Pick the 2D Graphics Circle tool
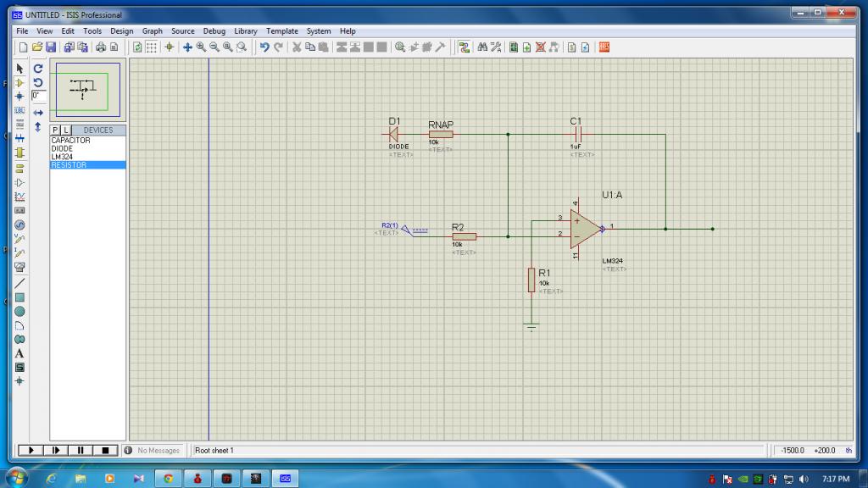Viewport: 868px width, 488px height. pyautogui.click(x=19, y=312)
